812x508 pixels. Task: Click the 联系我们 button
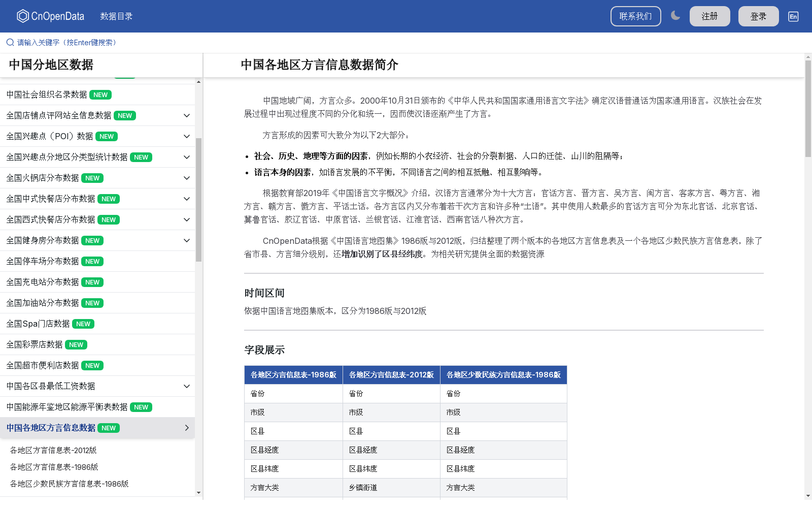[635, 16]
